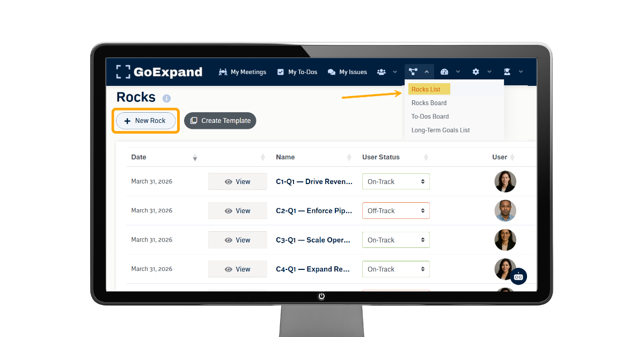Choose Long-Term Goals List menu item

click(x=440, y=130)
